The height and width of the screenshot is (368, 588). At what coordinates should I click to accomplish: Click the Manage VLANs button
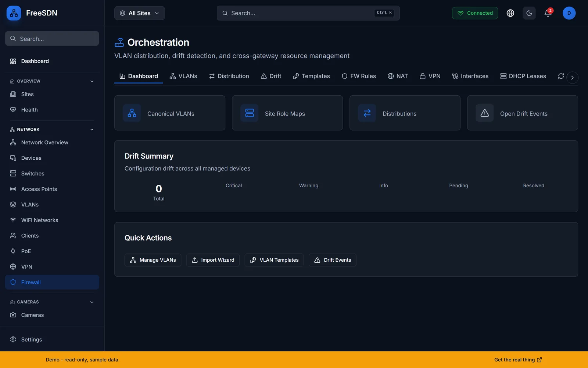(x=153, y=260)
